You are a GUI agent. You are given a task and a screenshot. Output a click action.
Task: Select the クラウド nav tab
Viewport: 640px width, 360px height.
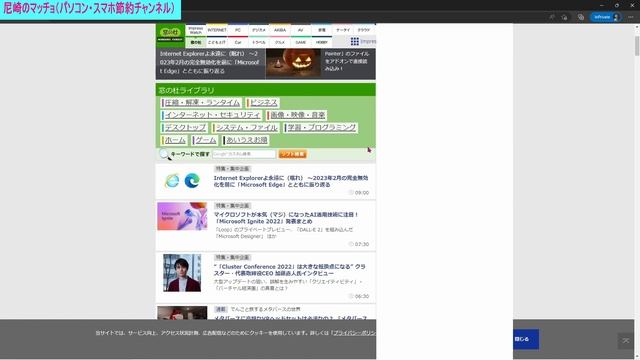pos(364,30)
